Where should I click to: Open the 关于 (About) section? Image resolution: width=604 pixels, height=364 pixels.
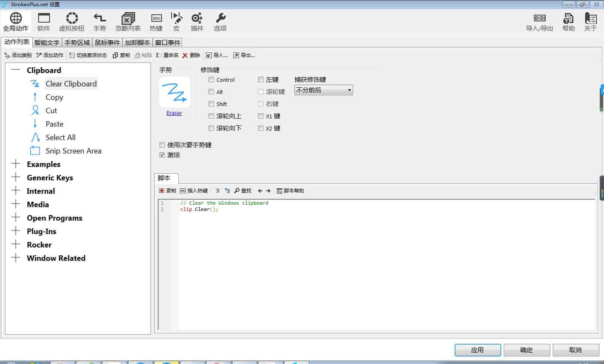(x=591, y=22)
